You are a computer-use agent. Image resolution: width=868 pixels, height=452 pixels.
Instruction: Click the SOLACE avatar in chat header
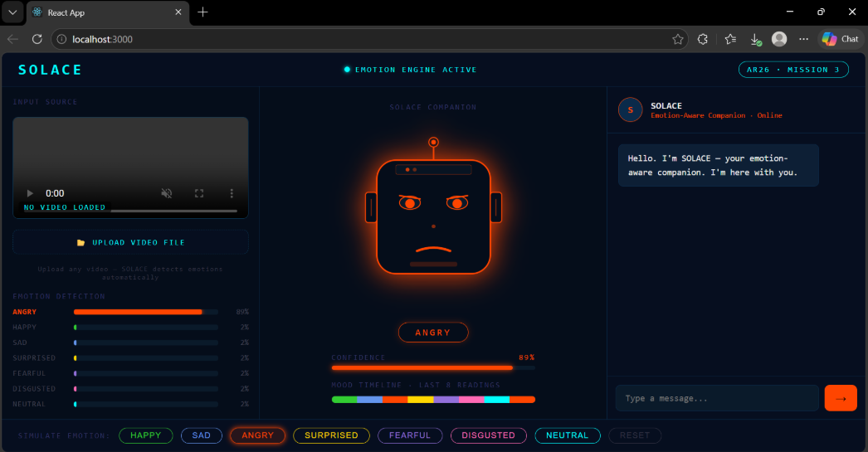point(630,109)
